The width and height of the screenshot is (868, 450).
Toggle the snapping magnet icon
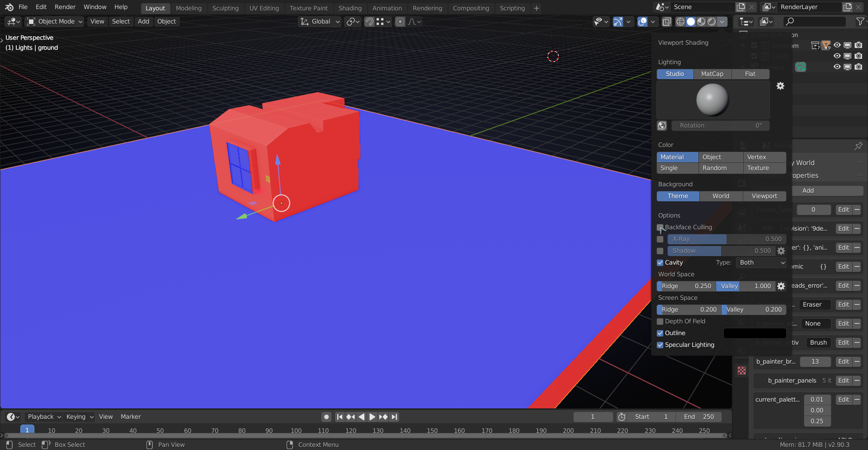369,21
